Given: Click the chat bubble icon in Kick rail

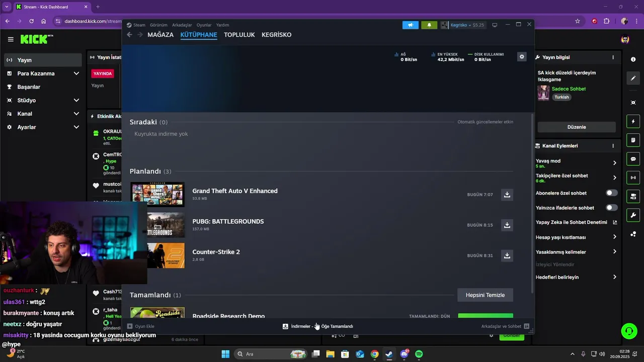Looking at the screenshot, I should pos(633,159).
